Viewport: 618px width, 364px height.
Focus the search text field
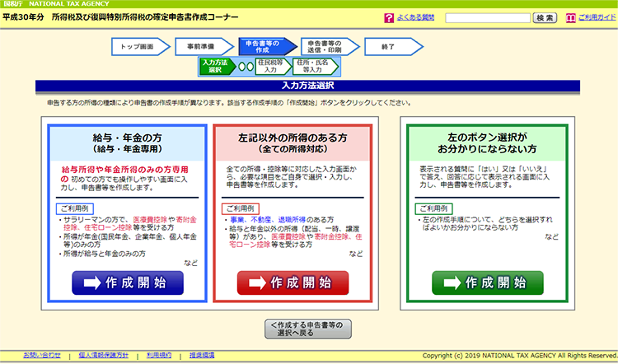coord(488,18)
